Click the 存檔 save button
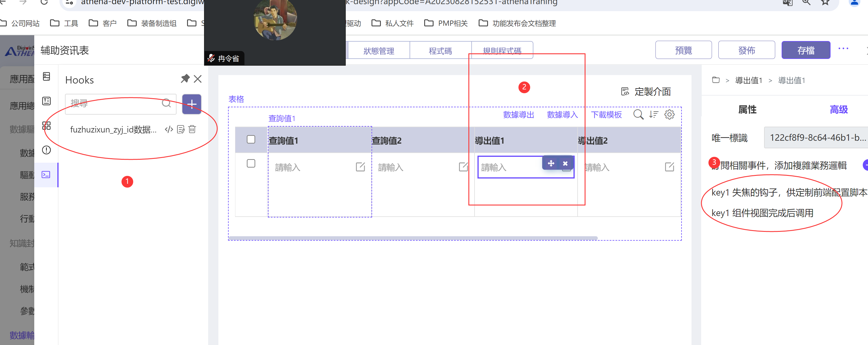This screenshot has height=345, width=868. 805,51
